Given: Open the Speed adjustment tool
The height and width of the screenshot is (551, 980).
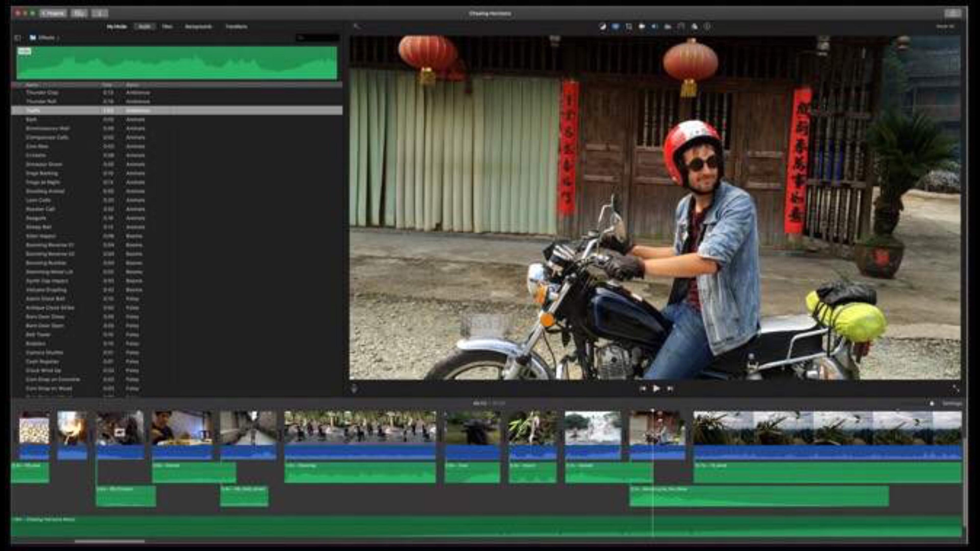Looking at the screenshot, I should (681, 26).
